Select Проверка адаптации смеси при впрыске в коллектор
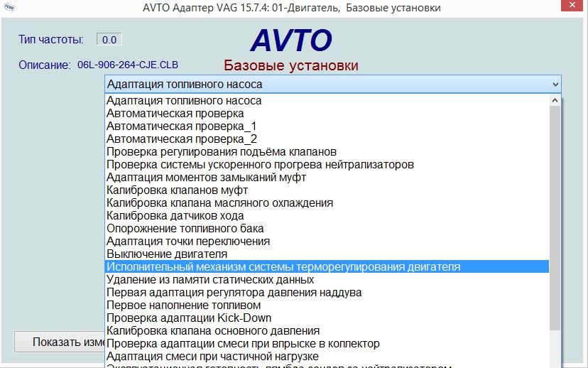The height and width of the screenshot is (368, 588). pyautogui.click(x=327, y=343)
